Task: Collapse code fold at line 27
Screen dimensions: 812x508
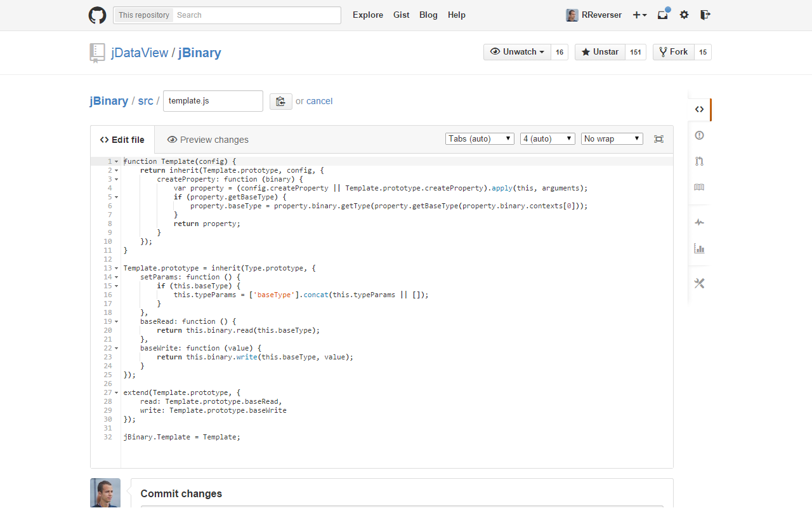Action: 117,392
